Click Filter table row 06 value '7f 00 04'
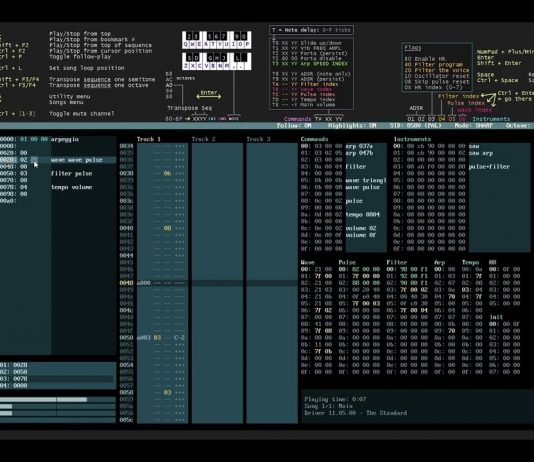Image resolution: width=534 pixels, height=462 pixels. coord(414,310)
